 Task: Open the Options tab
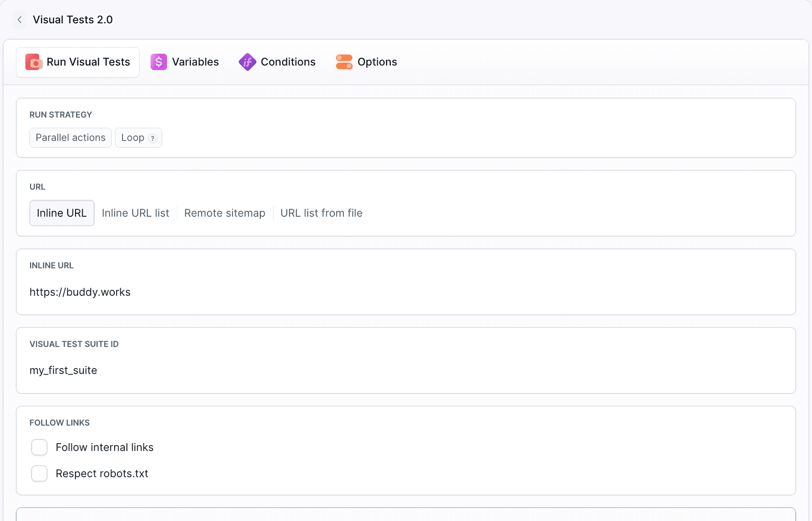click(366, 62)
